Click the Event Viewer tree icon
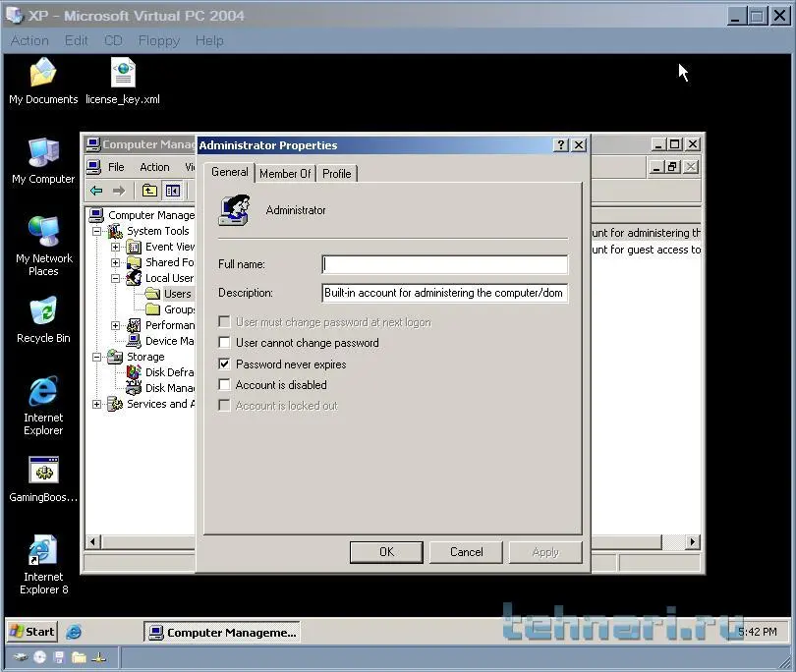 pyautogui.click(x=134, y=248)
